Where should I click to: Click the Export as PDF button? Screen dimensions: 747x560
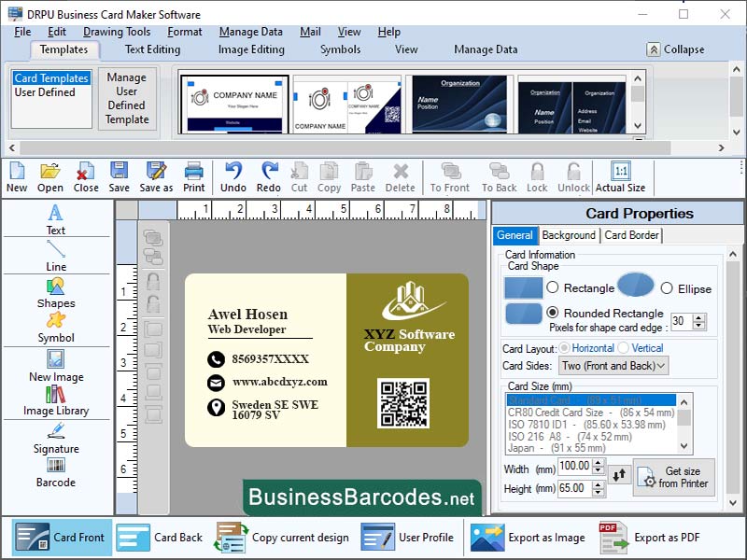(x=663, y=538)
